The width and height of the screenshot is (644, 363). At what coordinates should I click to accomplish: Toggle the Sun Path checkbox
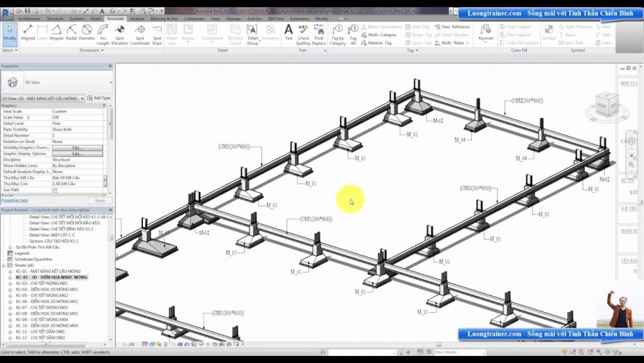(55, 190)
